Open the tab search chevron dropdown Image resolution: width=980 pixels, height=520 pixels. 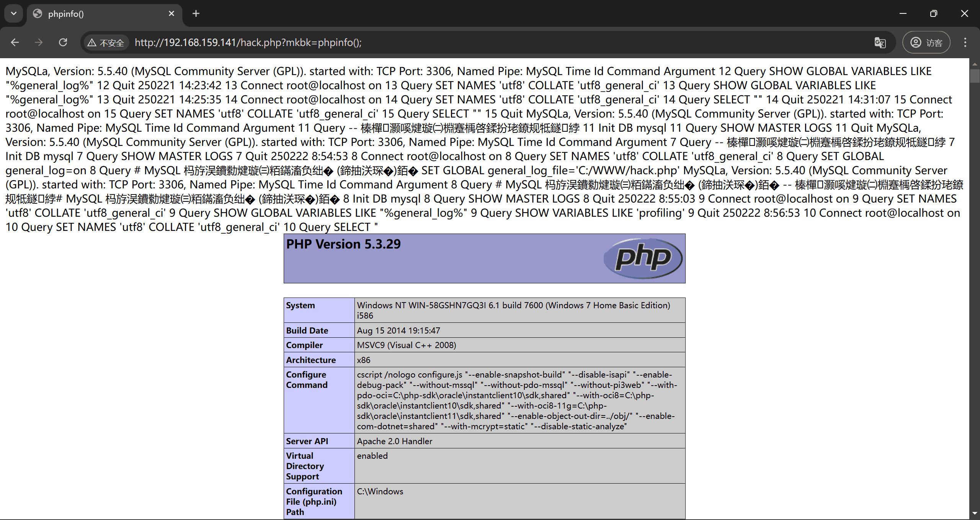point(13,13)
